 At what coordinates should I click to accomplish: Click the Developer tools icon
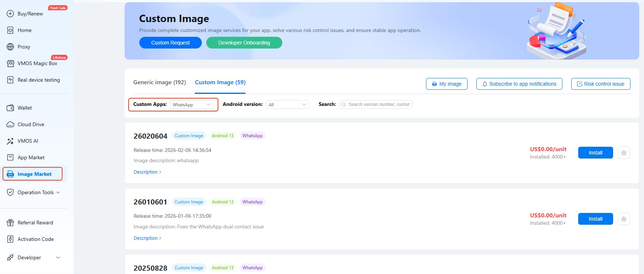point(10,257)
